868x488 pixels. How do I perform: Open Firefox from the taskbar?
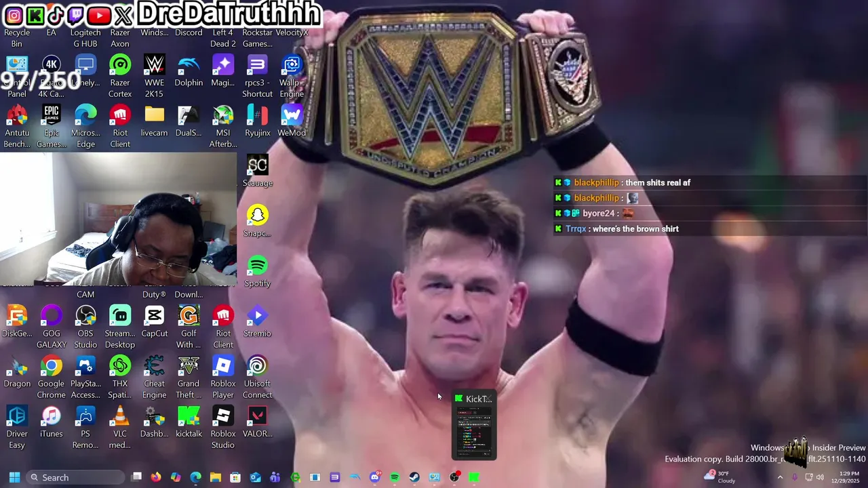(x=156, y=477)
